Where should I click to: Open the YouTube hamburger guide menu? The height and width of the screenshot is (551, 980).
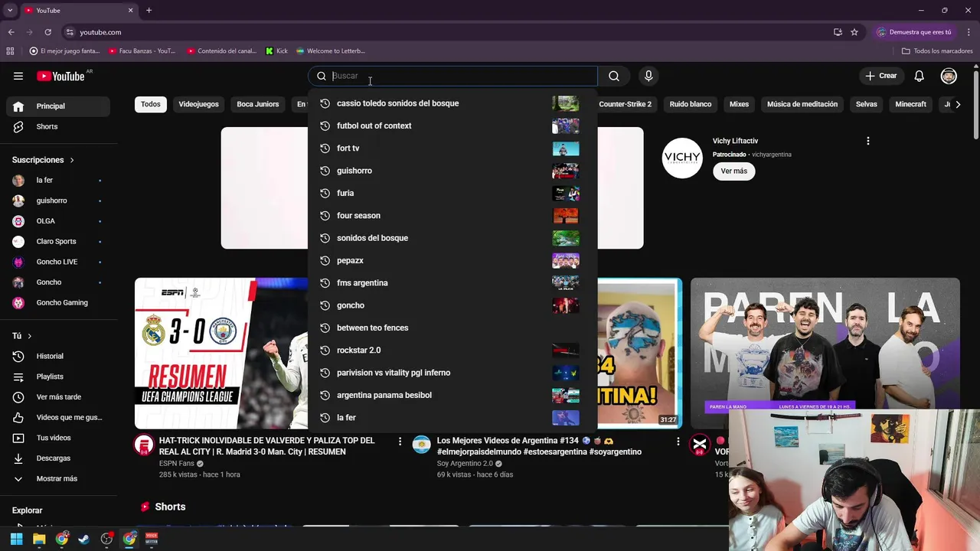point(18,76)
